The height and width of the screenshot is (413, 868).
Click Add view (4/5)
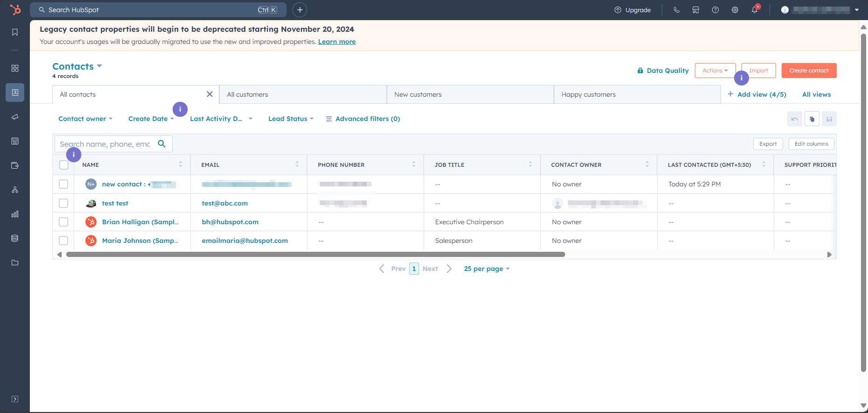[757, 94]
